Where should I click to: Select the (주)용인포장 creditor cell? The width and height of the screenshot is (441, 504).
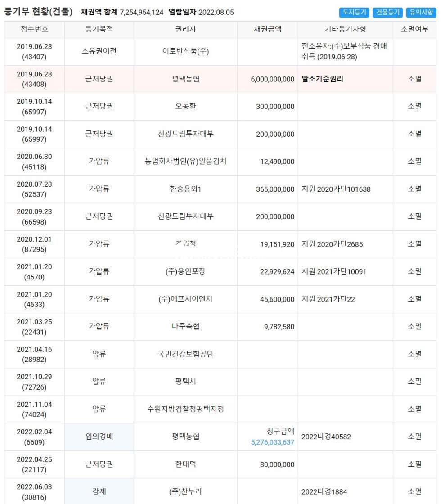(x=185, y=272)
